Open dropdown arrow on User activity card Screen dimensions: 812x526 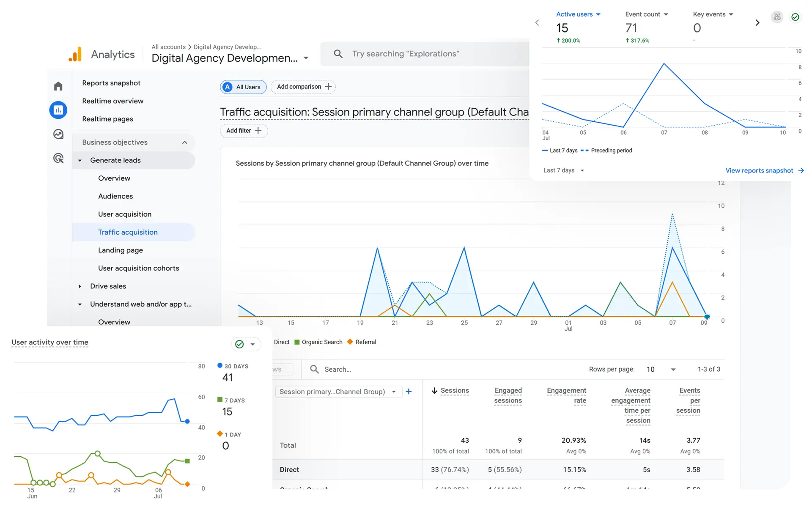click(252, 344)
